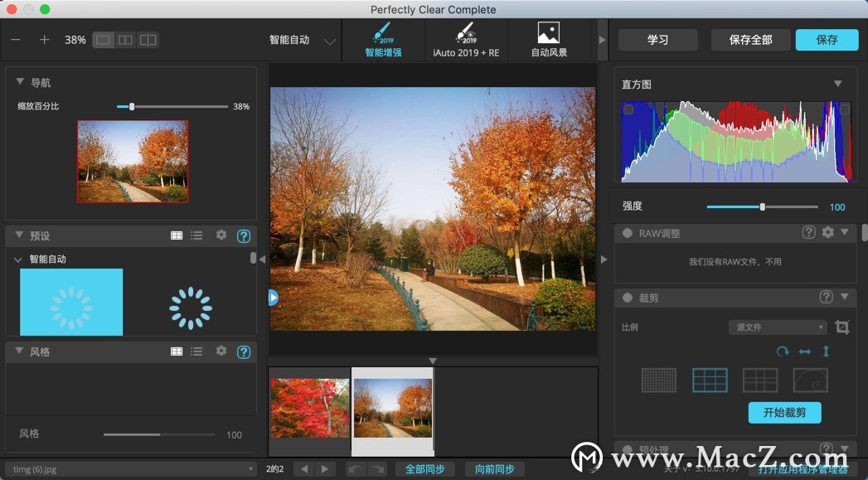Select the highlighted loading preset thumbnail
The image size is (868, 480).
coord(71,302)
